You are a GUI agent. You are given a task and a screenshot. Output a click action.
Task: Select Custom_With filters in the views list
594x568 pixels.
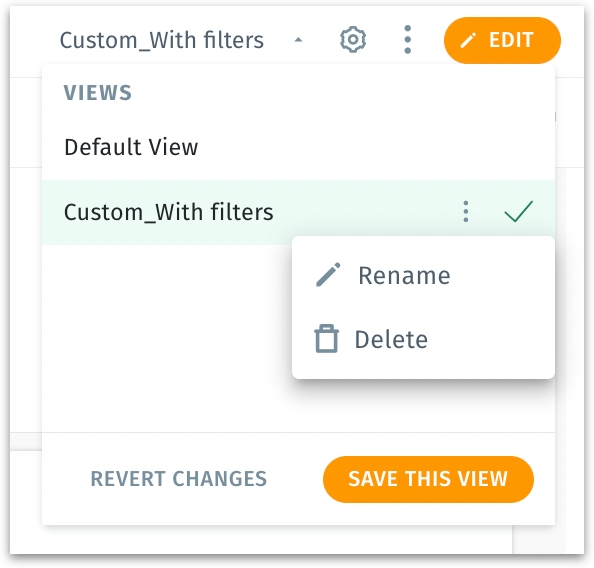[x=298, y=212]
